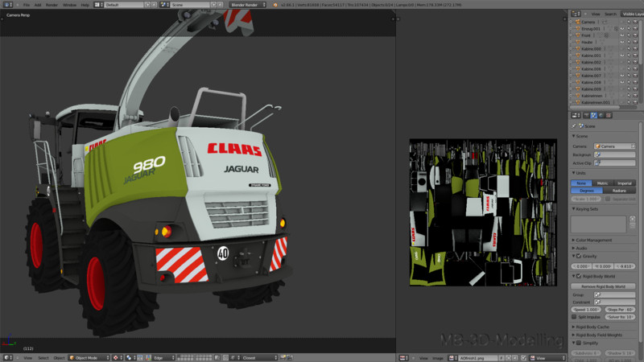
Task: Toggle visibility eye of Einzug.001
Action: [x=621, y=29]
